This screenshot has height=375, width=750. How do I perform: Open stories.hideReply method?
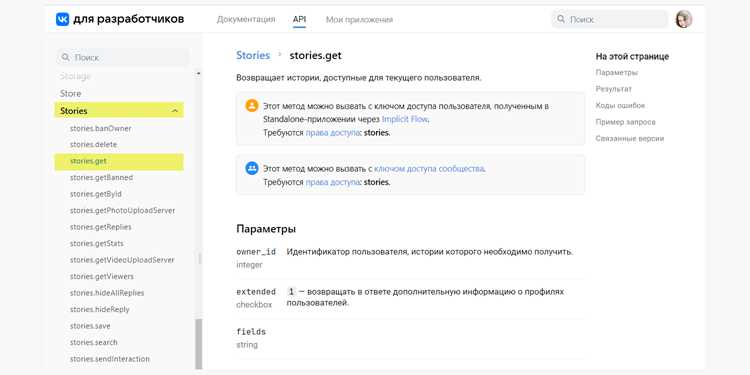99,309
